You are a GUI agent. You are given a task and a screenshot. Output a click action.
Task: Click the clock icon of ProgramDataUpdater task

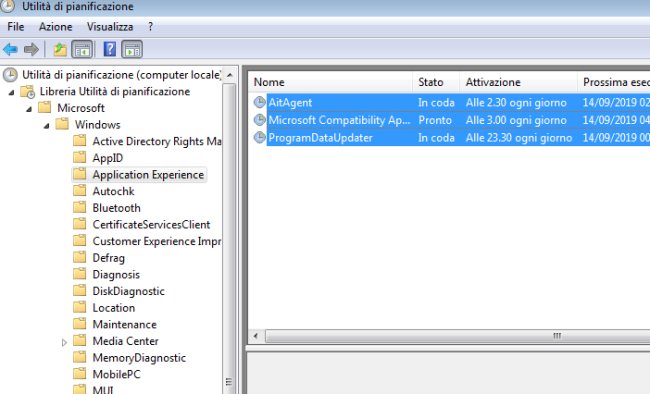(x=260, y=137)
